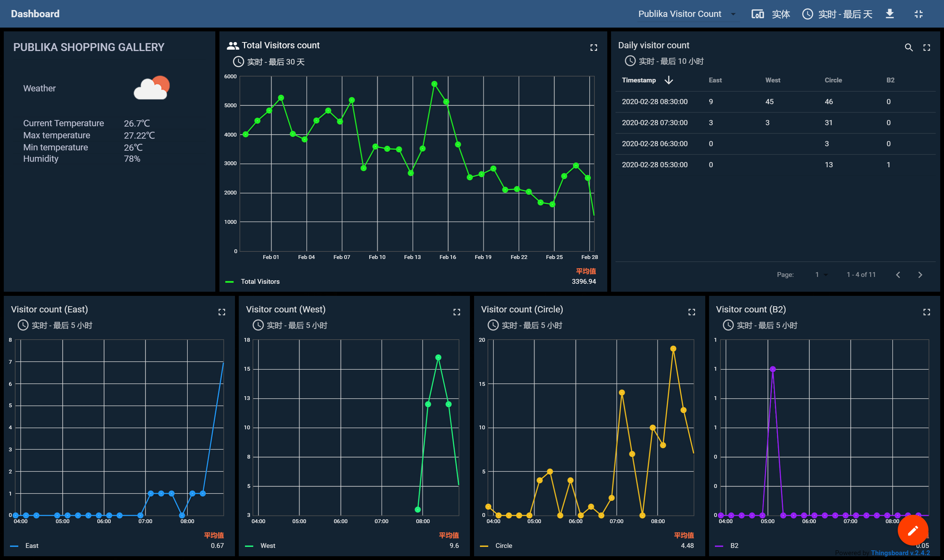Screen dimensions: 944x560
Task: Sort table by Circle column header
Action: (833, 80)
